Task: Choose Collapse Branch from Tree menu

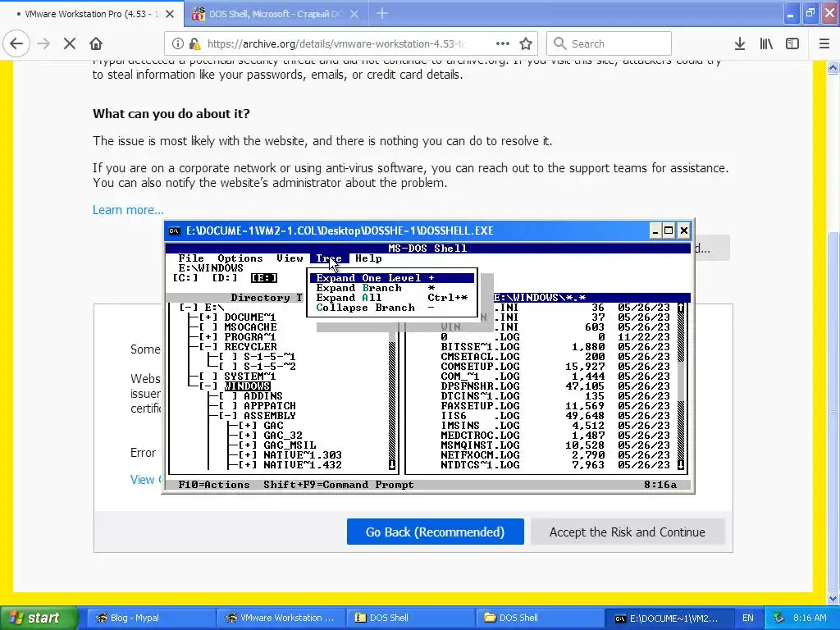Action: [x=391, y=308]
